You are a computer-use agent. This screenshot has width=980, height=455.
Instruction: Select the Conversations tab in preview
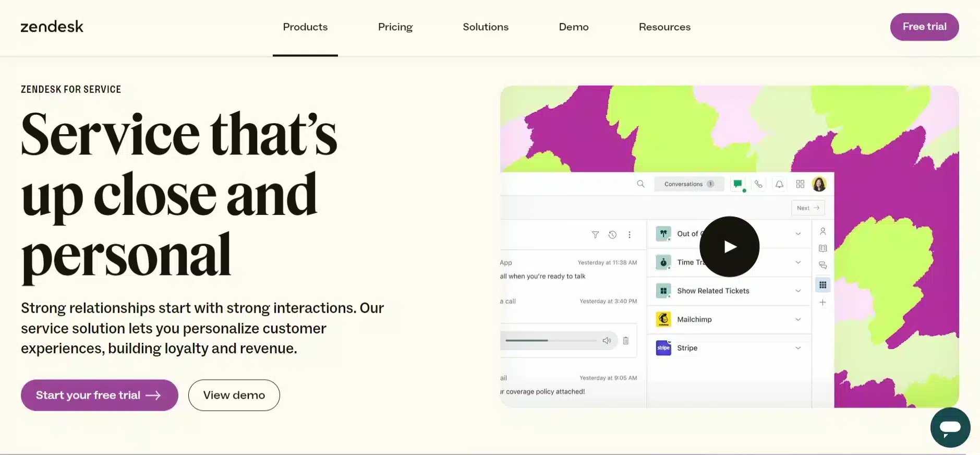coord(689,184)
